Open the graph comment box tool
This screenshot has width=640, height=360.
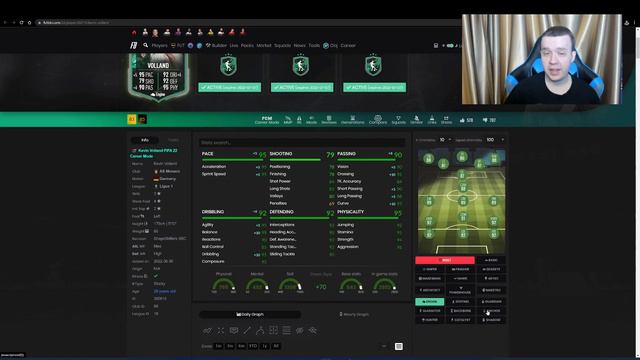point(234,330)
